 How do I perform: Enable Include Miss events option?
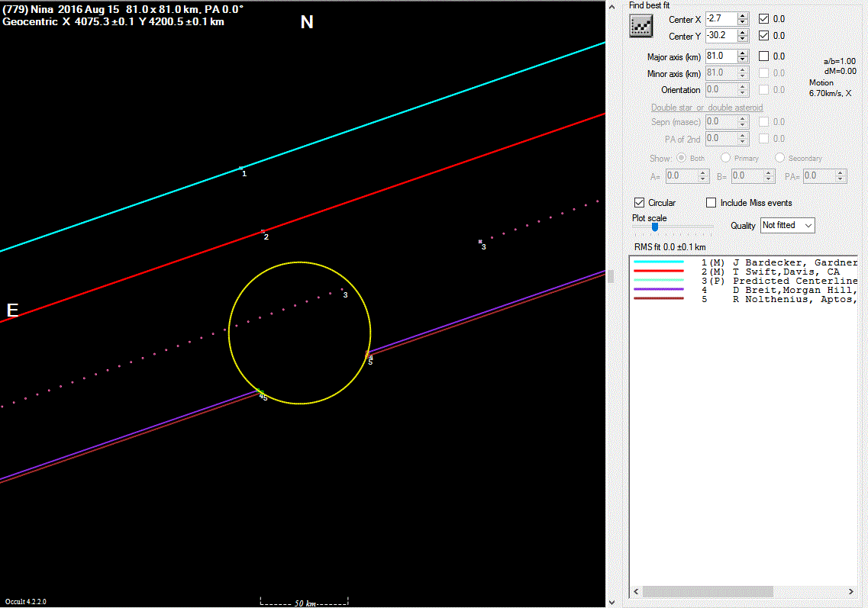[712, 203]
